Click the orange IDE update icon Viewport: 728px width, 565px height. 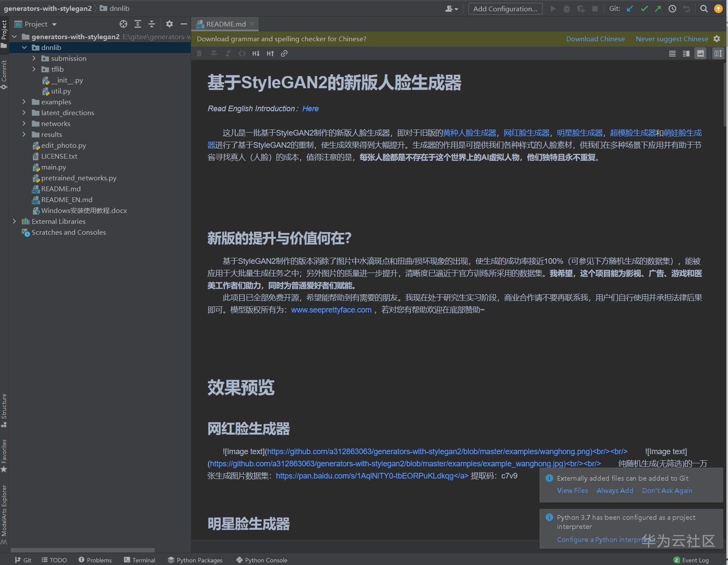[718, 9]
